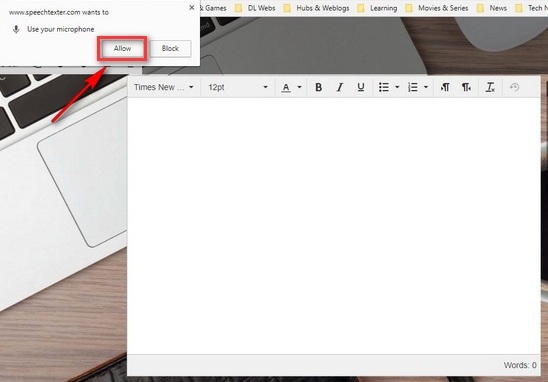Open the Times New font family dropdown
The image size is (548, 382).
164,87
